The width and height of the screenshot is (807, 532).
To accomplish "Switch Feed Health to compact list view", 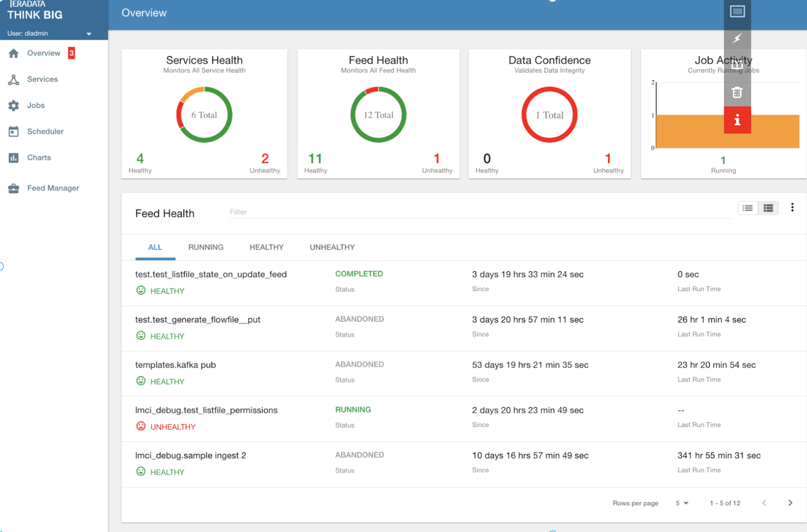I will (747, 208).
